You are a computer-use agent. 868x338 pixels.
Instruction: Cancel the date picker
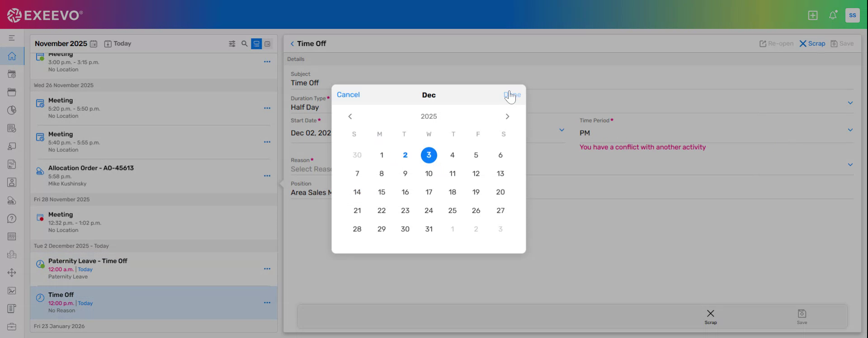pyautogui.click(x=348, y=94)
